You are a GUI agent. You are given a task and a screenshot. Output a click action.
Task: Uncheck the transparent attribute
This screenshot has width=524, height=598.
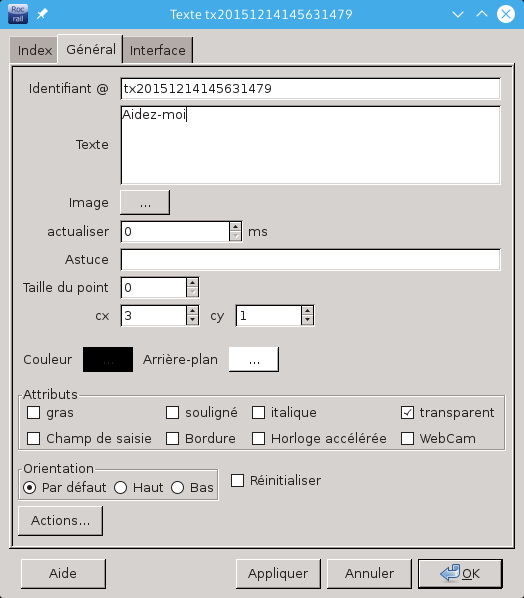(407, 412)
